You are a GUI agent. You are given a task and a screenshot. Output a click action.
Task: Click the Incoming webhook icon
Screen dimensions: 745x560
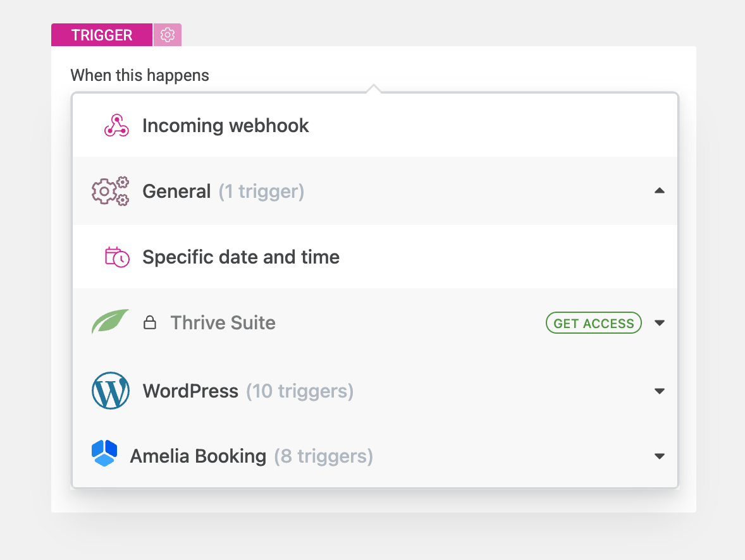click(116, 126)
